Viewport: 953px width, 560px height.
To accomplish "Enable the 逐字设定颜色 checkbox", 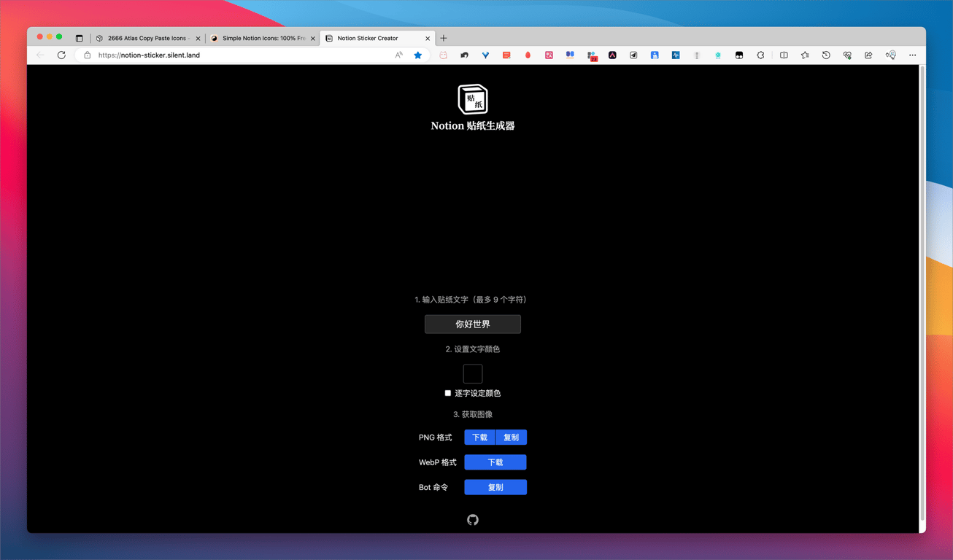I will (x=447, y=392).
